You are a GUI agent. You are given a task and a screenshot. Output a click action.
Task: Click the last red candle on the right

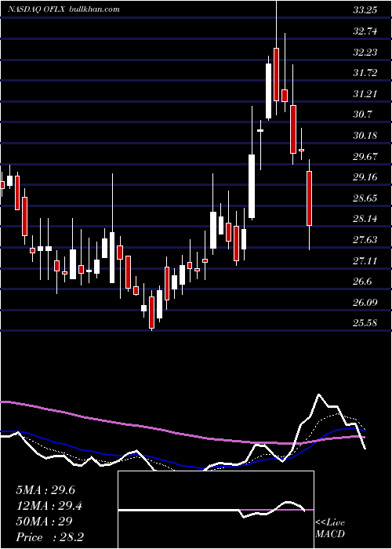tap(310, 198)
